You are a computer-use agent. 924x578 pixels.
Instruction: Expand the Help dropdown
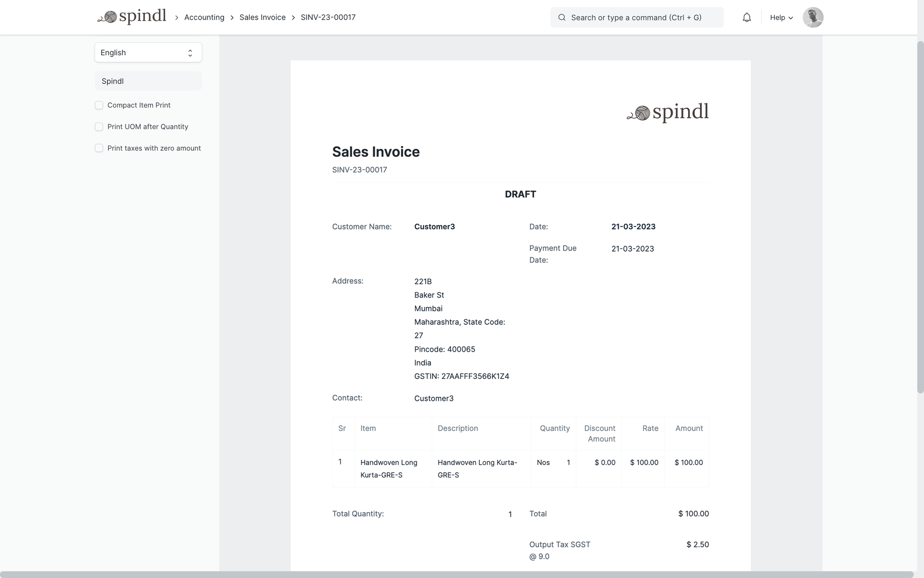(x=781, y=17)
